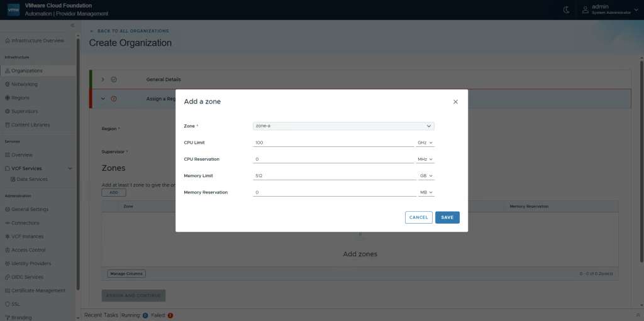The height and width of the screenshot is (321, 644).
Task: Open Memory Reservation unit dropdown MB
Action: point(426,192)
